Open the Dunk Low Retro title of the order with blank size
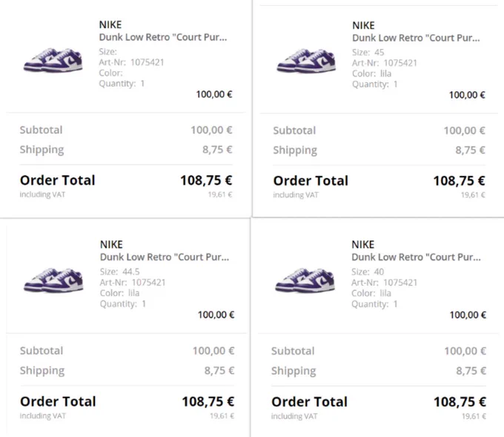 pyautogui.click(x=163, y=37)
